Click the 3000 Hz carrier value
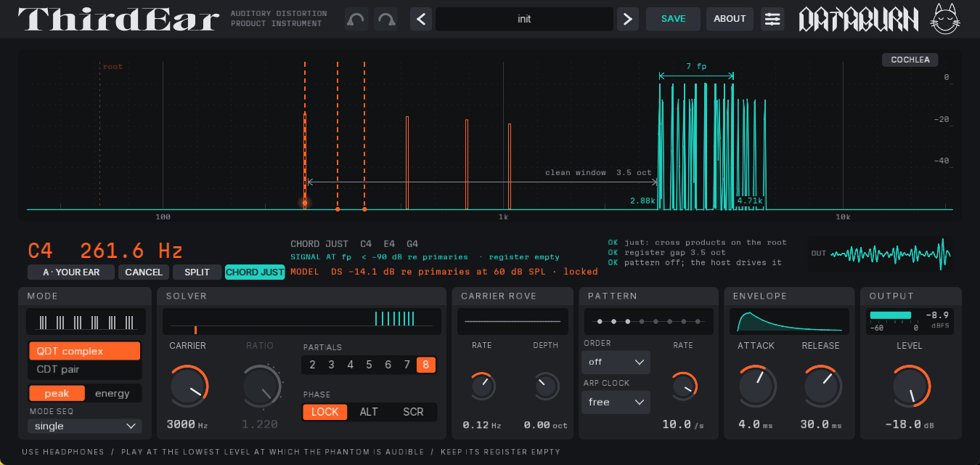The width and height of the screenshot is (980, 465). [187, 424]
